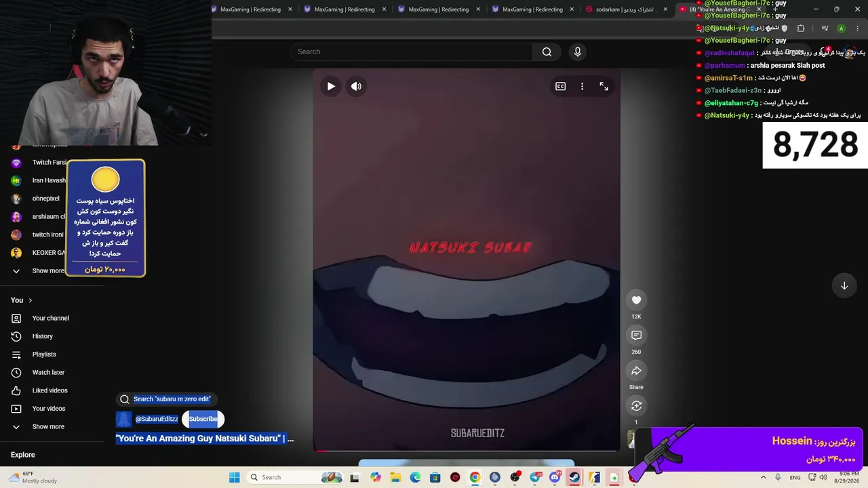Open "You're An Amazing Guy Natsuki Subaru" title
The height and width of the screenshot is (488, 868).
204,439
